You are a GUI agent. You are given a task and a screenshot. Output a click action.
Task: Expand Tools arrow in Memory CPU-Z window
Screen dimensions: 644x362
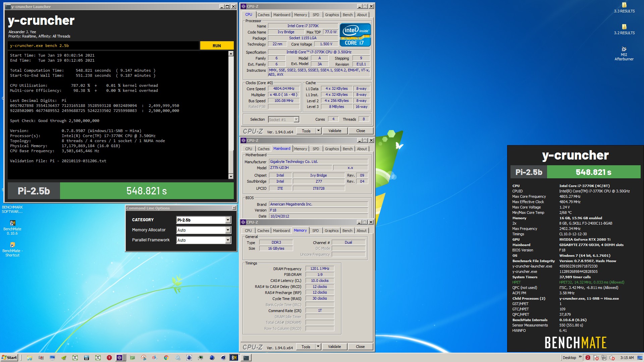tap(318, 347)
